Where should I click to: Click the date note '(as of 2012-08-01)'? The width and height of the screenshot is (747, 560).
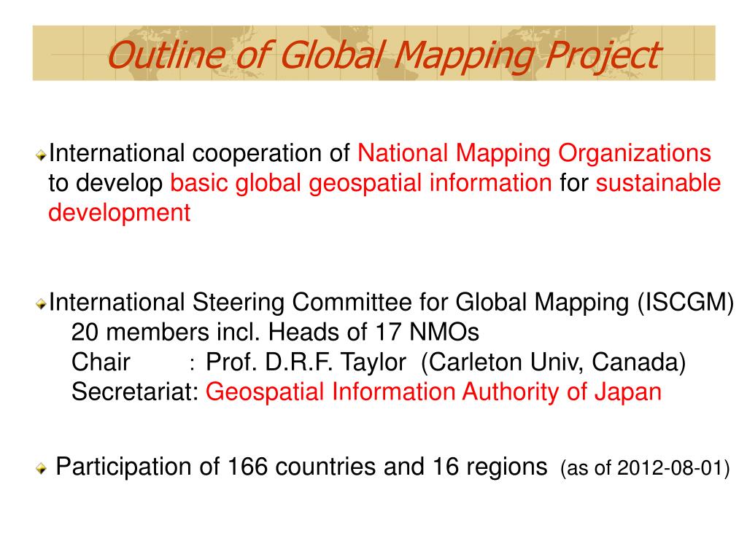point(645,469)
